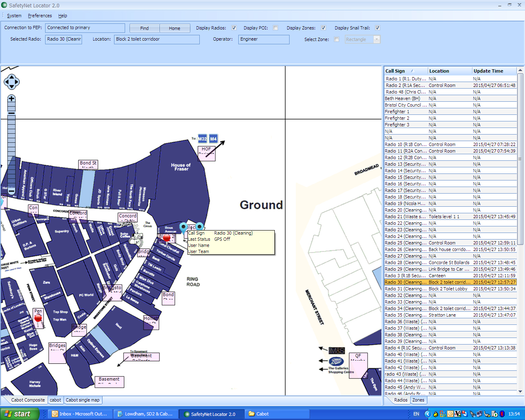The height and width of the screenshot is (420, 525).
Task: Click the Connection to FEP field
Action: tap(85, 28)
